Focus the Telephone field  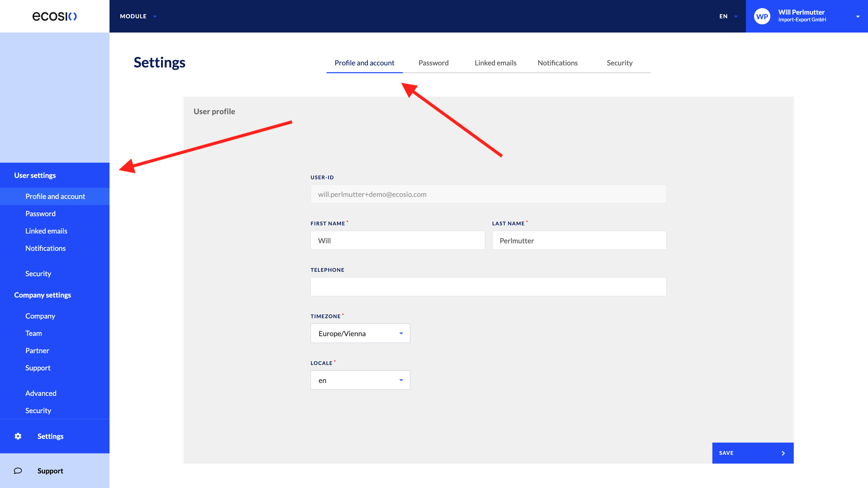pyautogui.click(x=488, y=287)
